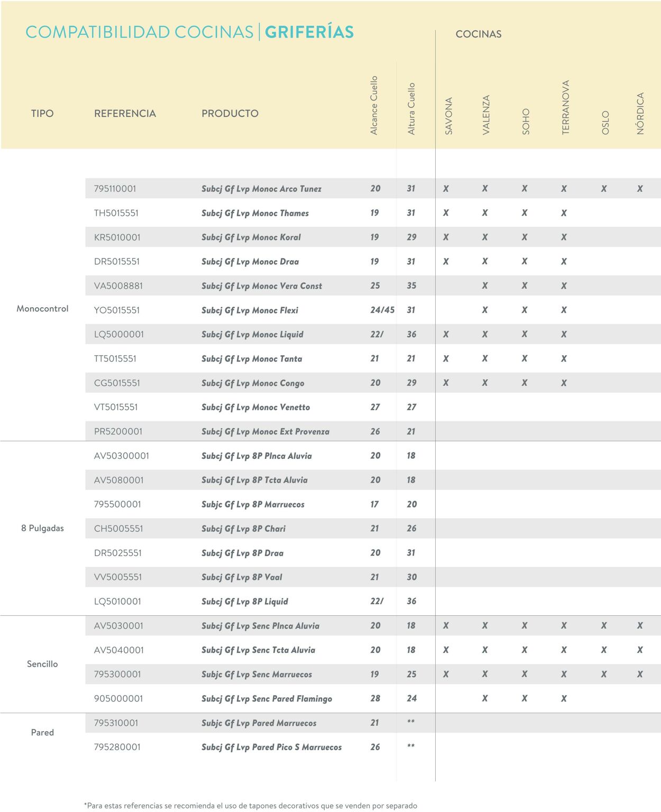Image resolution: width=661 pixels, height=812 pixels.
Task: Select the Altura Cuello column header
Action: coord(411,109)
